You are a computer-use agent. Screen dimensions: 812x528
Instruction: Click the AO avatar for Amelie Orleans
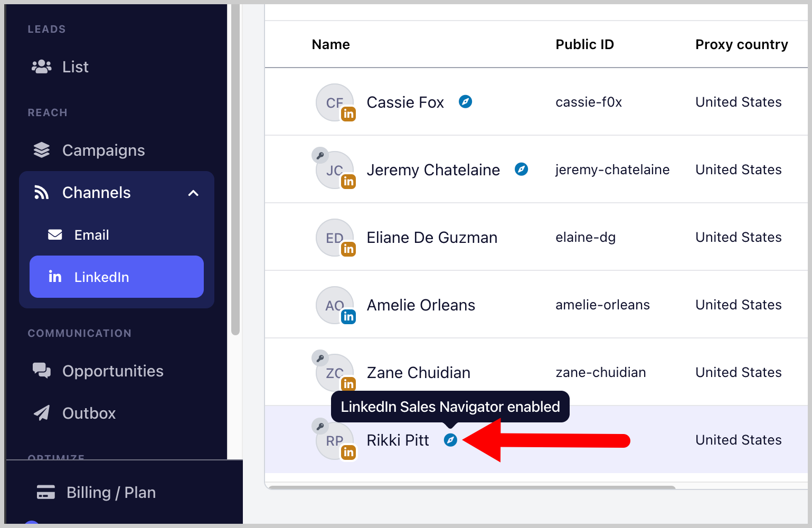click(335, 305)
